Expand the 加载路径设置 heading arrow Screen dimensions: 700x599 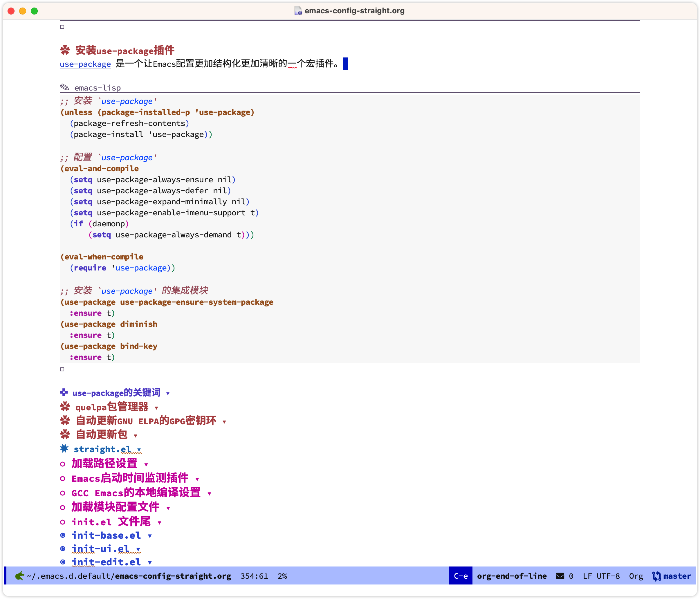pyautogui.click(x=146, y=465)
